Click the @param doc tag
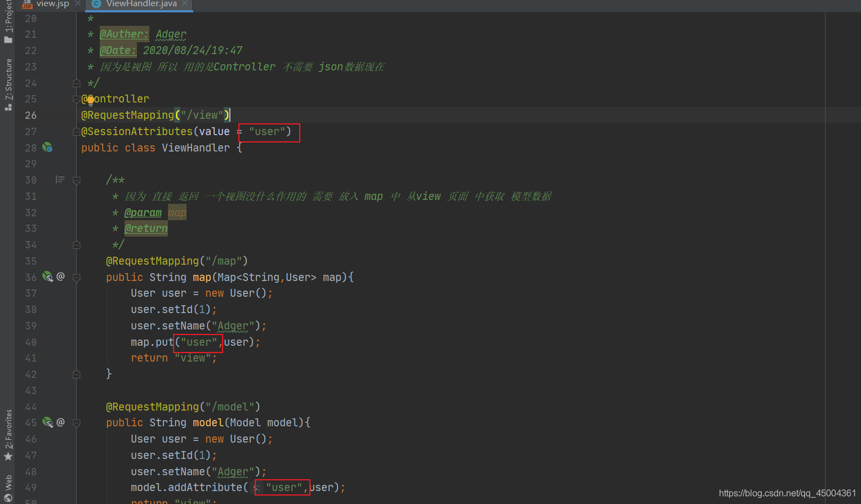Screen dimensions: 861x504 click(143, 213)
